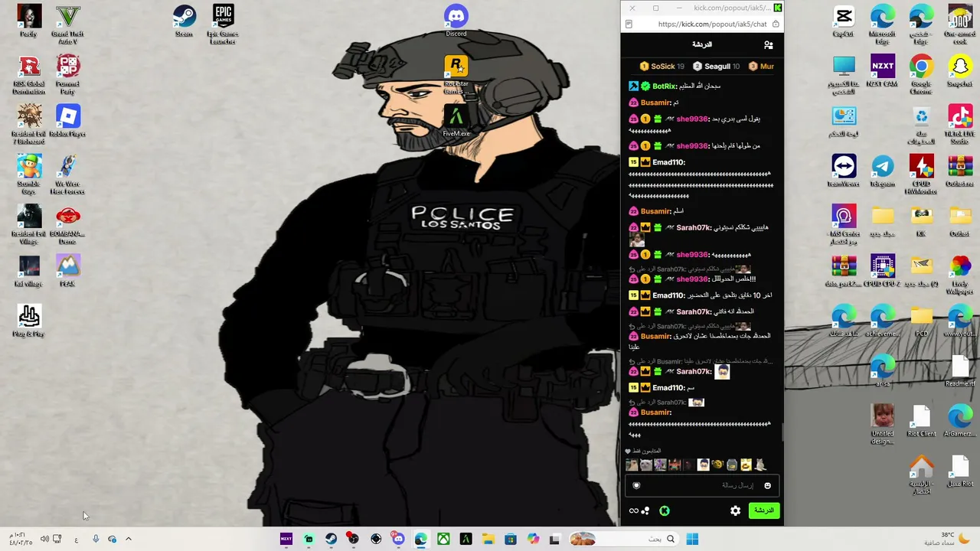Screen dimensions: 980x551
Task: Open the FiveM.exe desktop shortcut
Action: (456, 121)
